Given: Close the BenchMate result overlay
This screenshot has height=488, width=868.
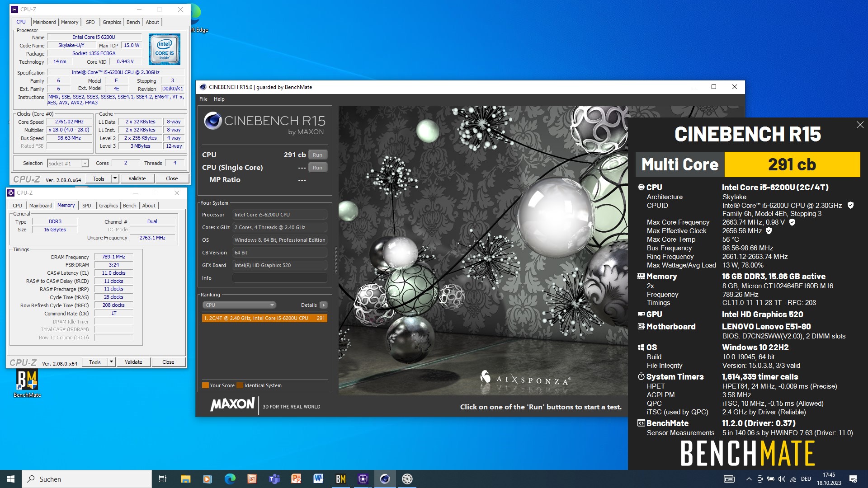Looking at the screenshot, I should pos(860,125).
